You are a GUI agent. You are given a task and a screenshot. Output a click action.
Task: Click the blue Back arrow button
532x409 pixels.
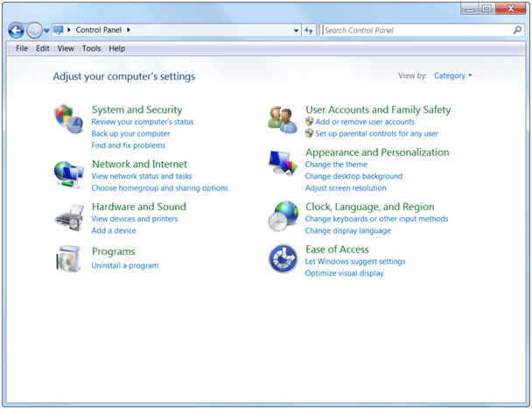tap(16, 31)
